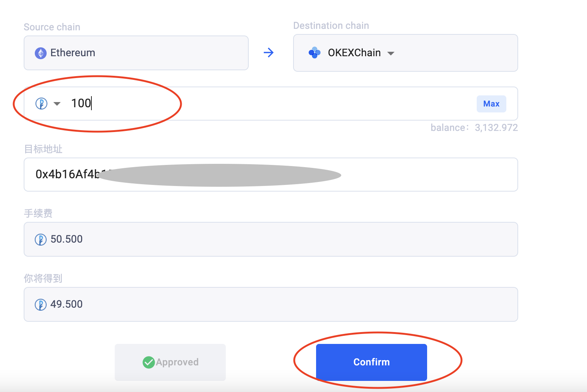Click the token icon in amount field
This screenshot has height=392, width=587.
point(41,104)
